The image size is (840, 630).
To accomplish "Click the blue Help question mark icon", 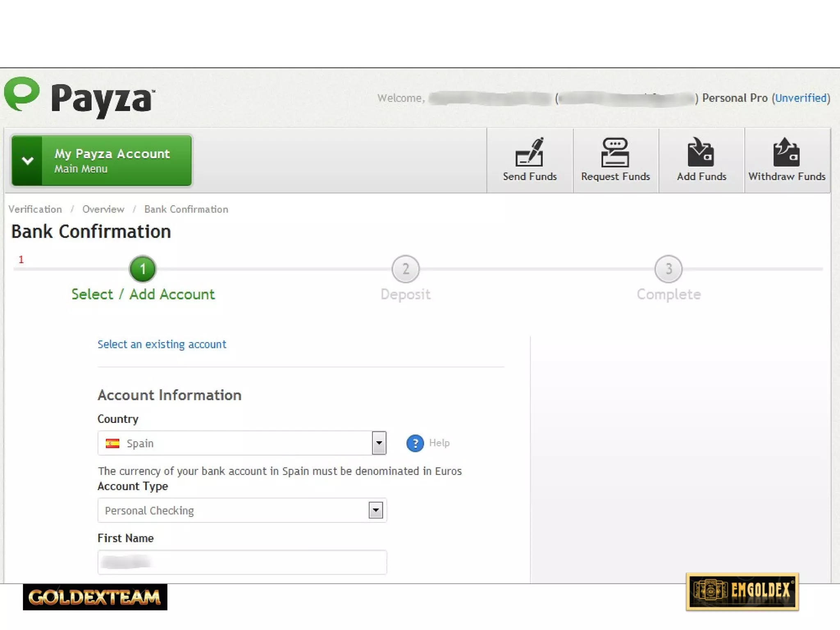I will click(415, 443).
